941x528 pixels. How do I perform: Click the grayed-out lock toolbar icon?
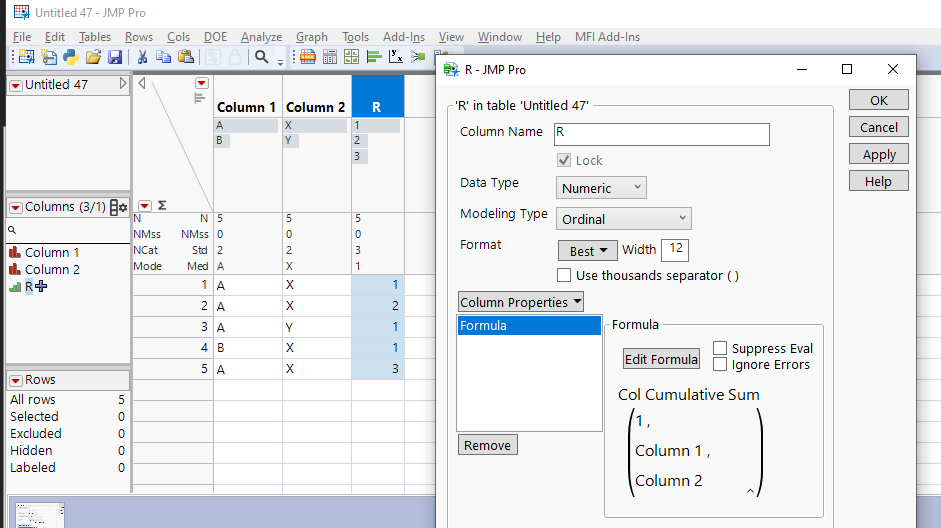pos(235,57)
